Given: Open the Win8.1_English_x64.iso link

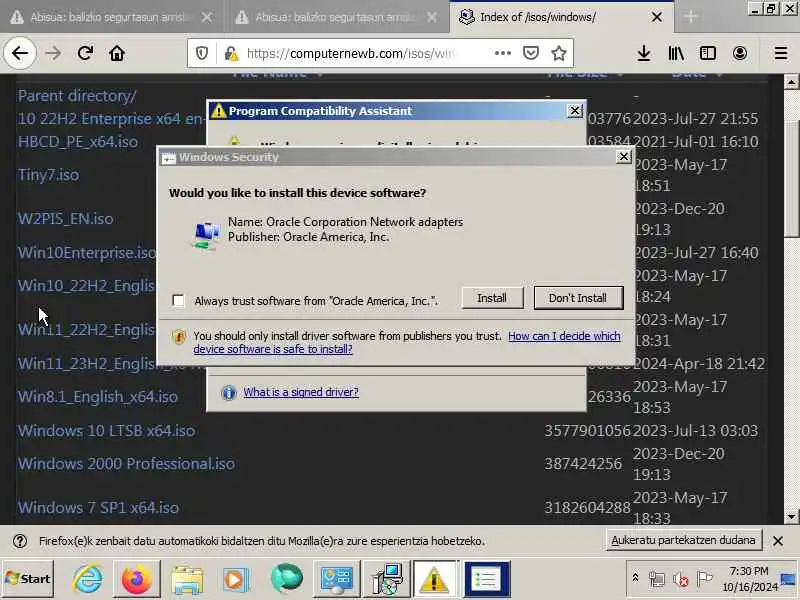Looking at the screenshot, I should 97,397.
